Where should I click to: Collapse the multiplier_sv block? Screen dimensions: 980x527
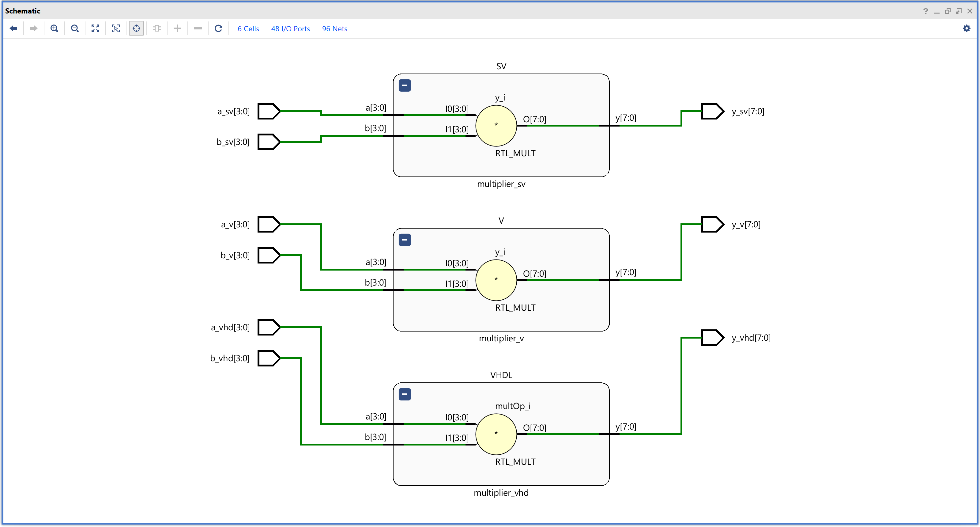pos(405,85)
